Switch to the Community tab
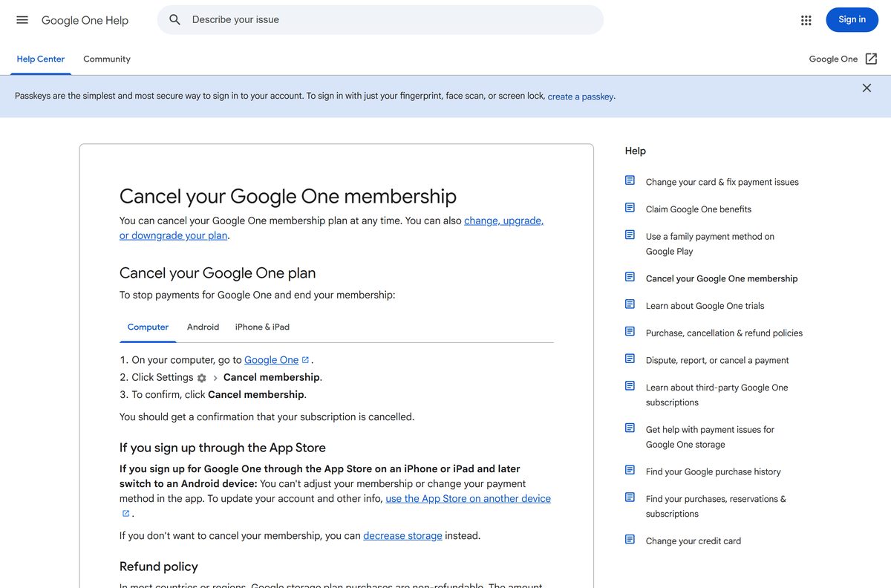 click(107, 59)
